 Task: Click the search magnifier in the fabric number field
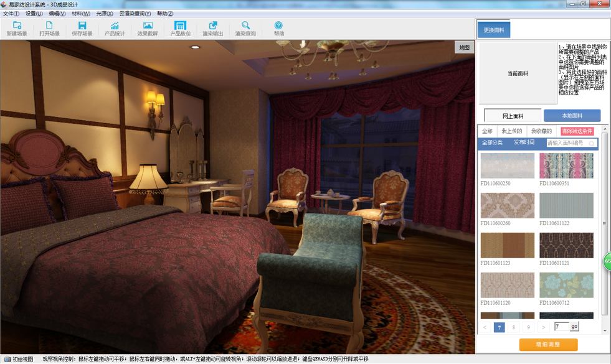(592, 143)
